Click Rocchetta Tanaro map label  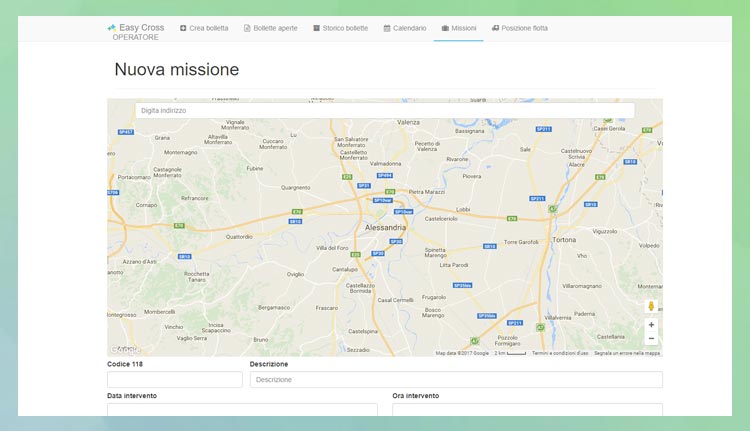197,276
